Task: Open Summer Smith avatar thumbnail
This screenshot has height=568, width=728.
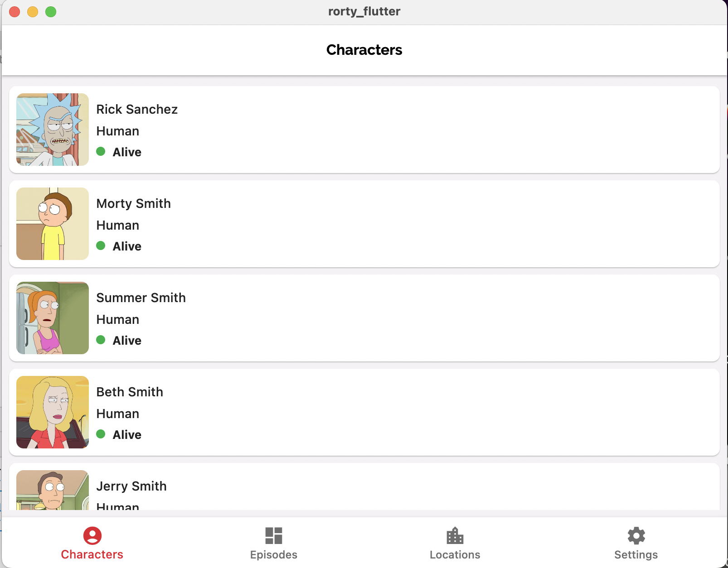Action: point(53,318)
